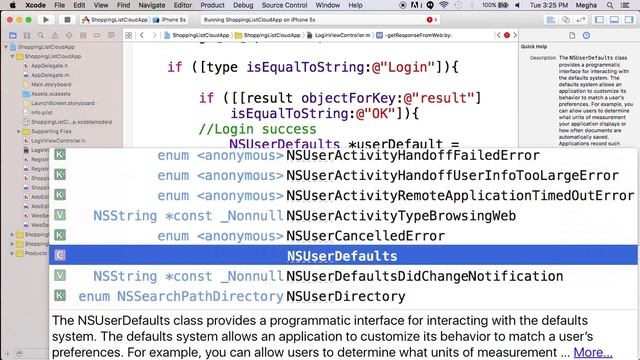Open the Report navigator icon
Viewport: 640px width, 360px height.
coord(111,36)
